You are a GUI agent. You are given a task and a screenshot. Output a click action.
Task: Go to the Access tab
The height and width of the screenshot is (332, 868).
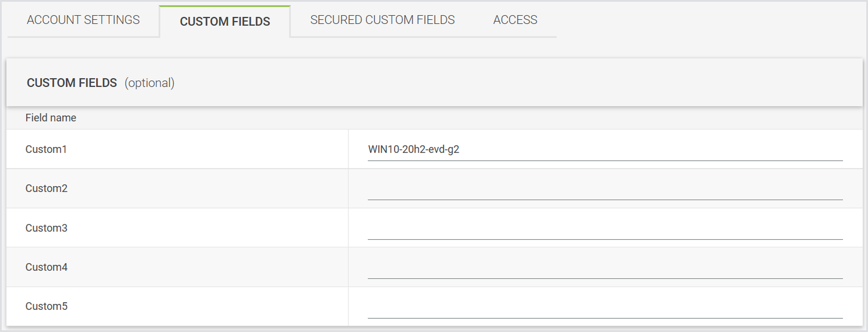pos(515,20)
